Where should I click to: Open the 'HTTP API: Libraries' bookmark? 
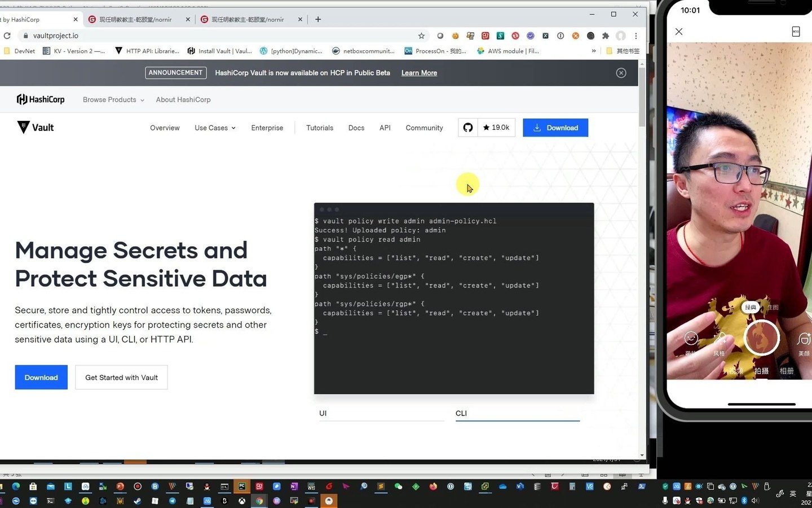click(147, 51)
